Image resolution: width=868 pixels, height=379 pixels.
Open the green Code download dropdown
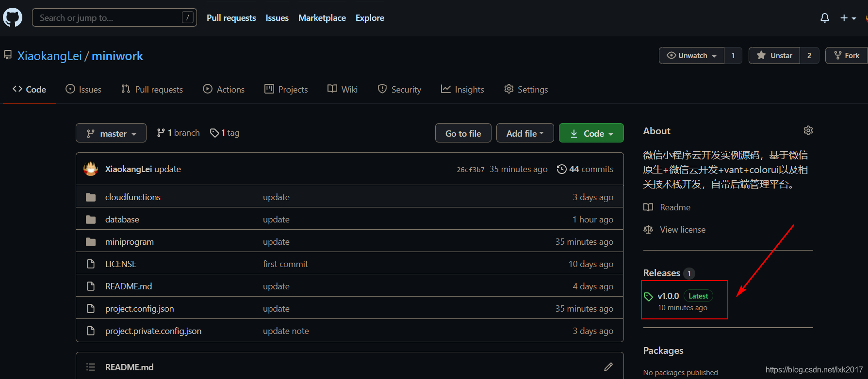point(591,133)
